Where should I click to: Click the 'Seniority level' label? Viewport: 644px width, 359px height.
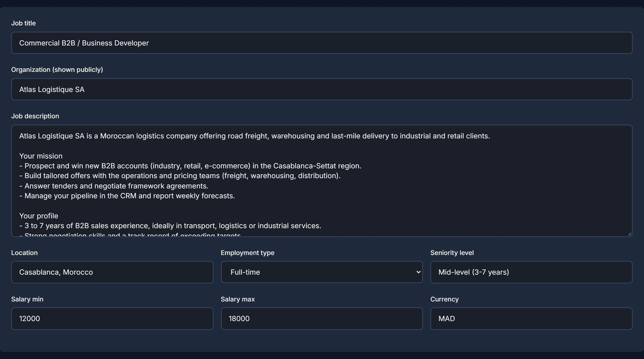click(452, 253)
